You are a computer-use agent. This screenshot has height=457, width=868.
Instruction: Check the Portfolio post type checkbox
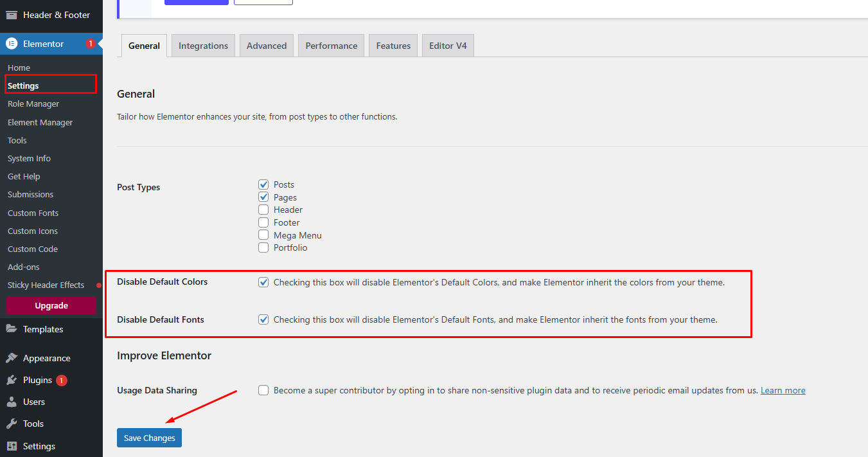(x=263, y=247)
